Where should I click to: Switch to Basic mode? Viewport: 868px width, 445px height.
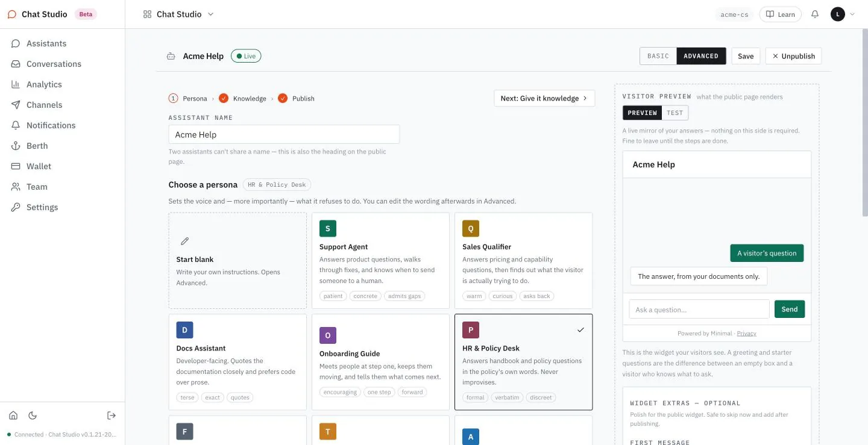point(658,56)
